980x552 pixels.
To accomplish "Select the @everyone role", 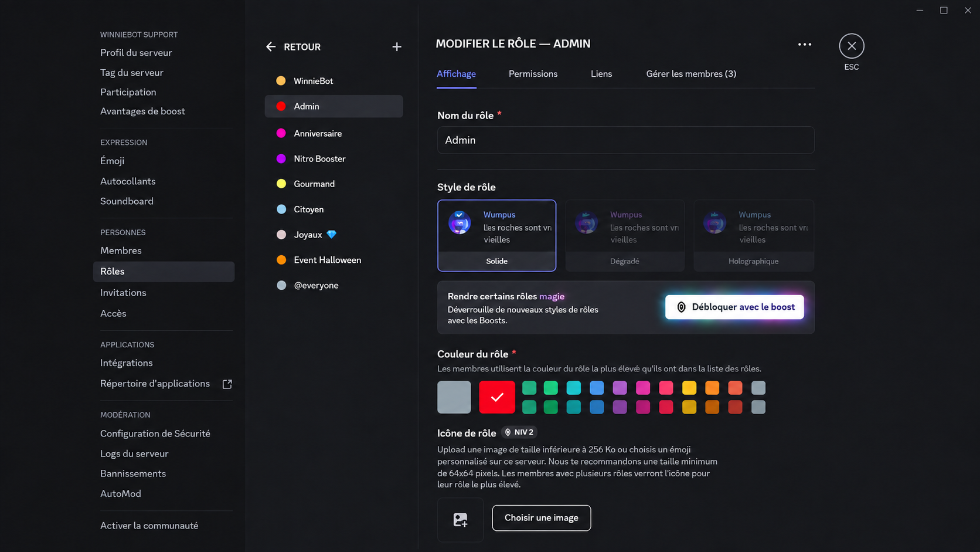I will [334, 285].
